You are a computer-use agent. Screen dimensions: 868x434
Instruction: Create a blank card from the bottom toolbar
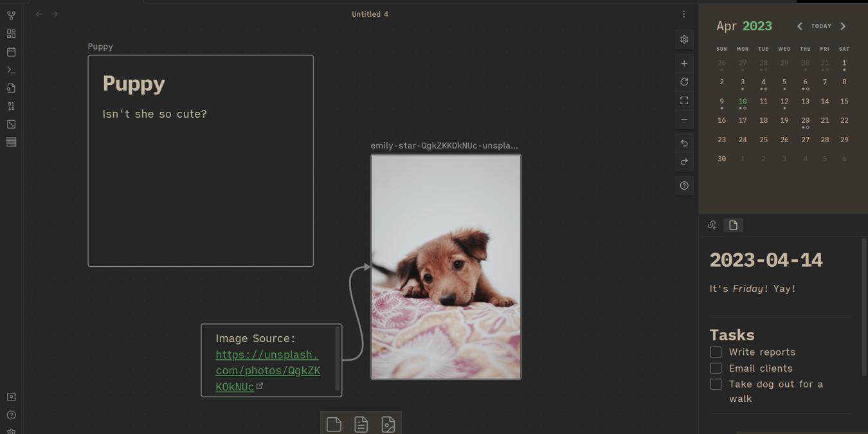click(334, 423)
